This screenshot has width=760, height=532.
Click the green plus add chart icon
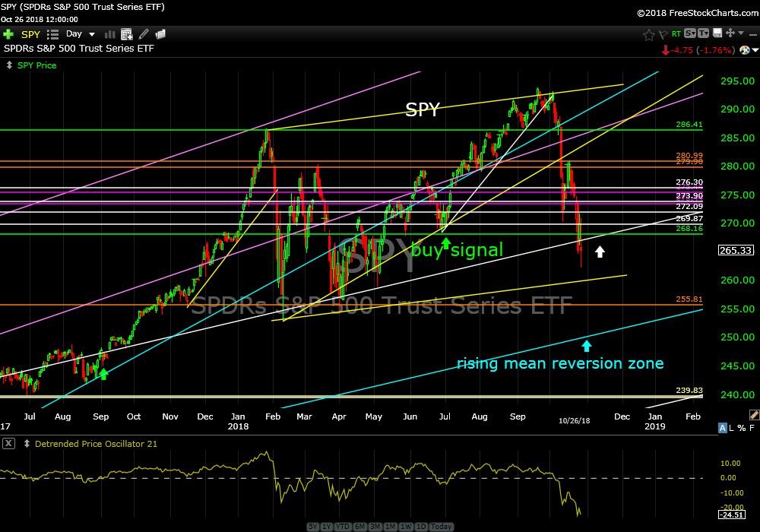[x=8, y=34]
